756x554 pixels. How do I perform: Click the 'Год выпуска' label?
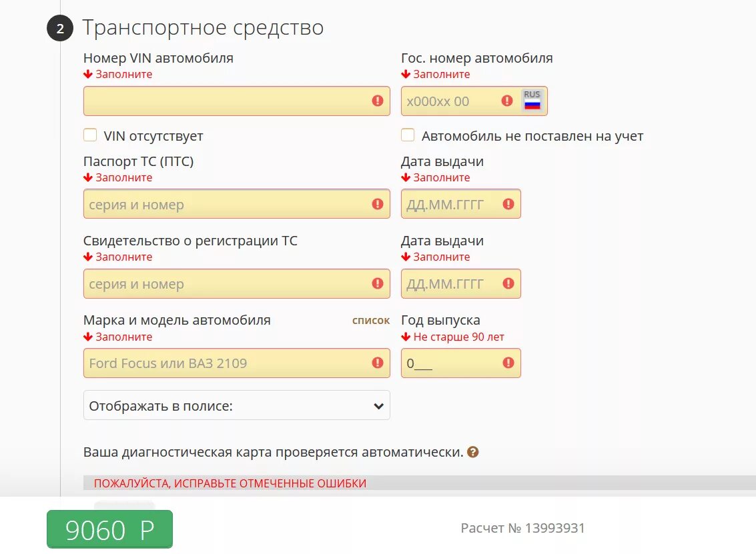[x=440, y=320]
